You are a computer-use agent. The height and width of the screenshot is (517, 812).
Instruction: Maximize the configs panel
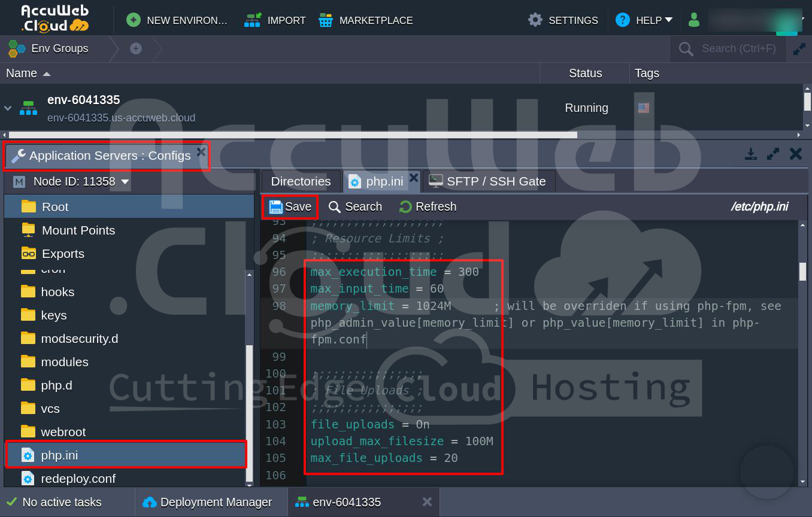[x=773, y=154]
